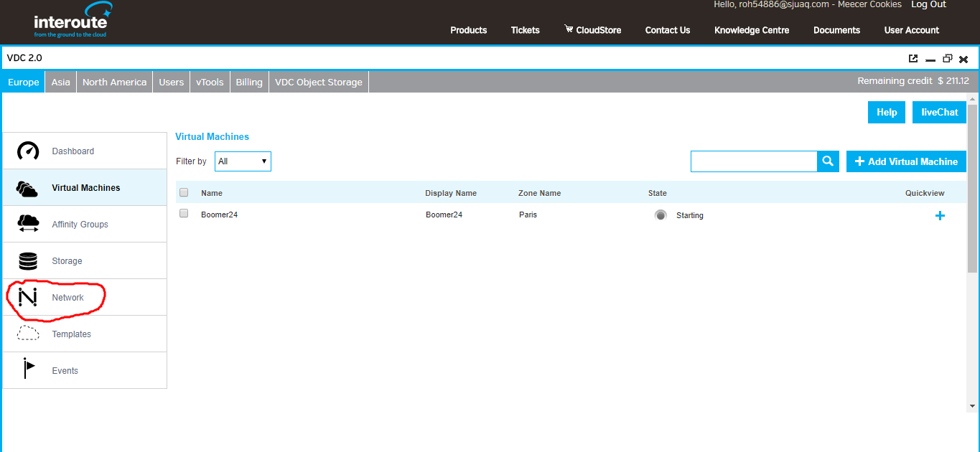Click the Starting state text
This screenshot has height=452, width=980.
tap(690, 215)
